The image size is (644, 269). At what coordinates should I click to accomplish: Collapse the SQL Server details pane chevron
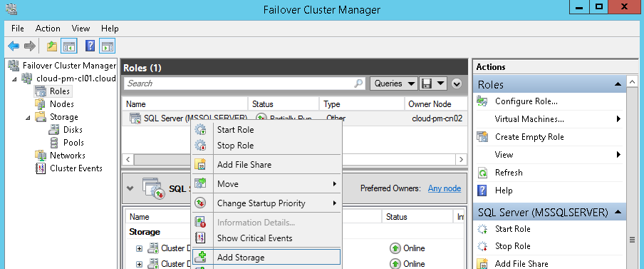point(130,188)
